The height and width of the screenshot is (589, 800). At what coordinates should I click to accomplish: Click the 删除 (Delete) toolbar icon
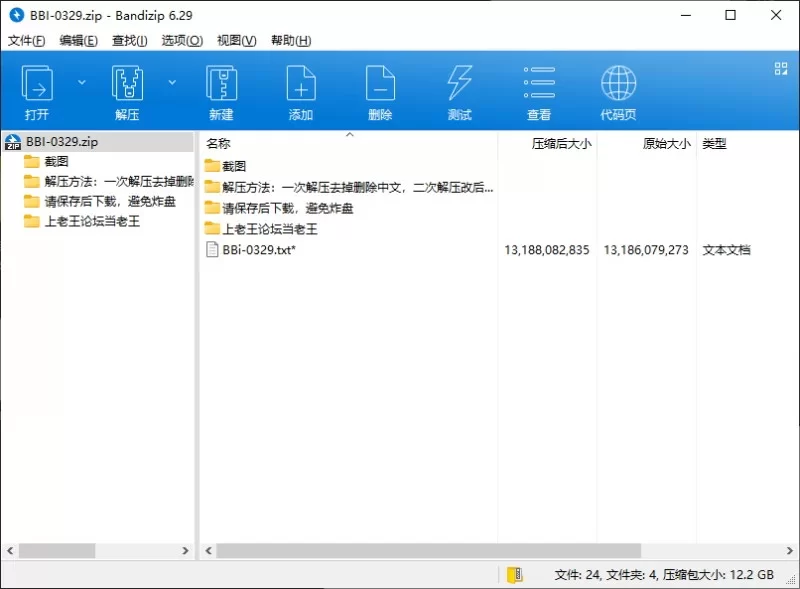click(x=380, y=83)
